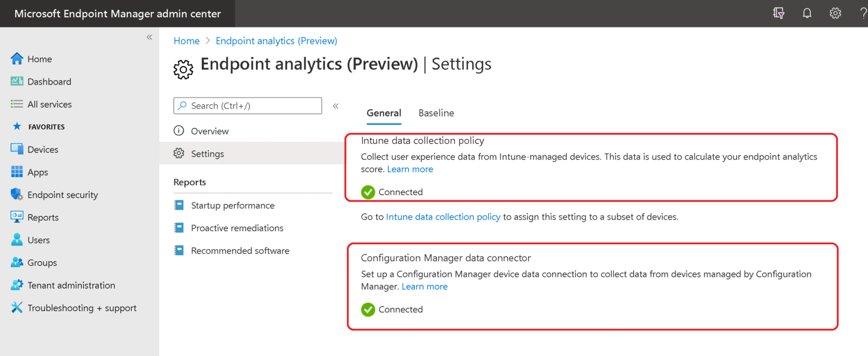868x356 pixels.
Task: Click the Groups people icon
Action: [x=17, y=262]
